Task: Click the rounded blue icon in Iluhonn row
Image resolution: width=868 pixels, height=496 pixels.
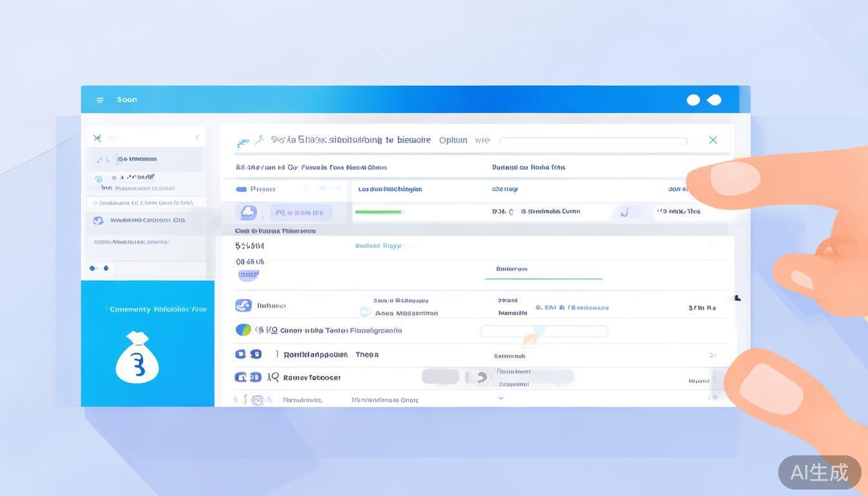Action: pyautogui.click(x=243, y=305)
